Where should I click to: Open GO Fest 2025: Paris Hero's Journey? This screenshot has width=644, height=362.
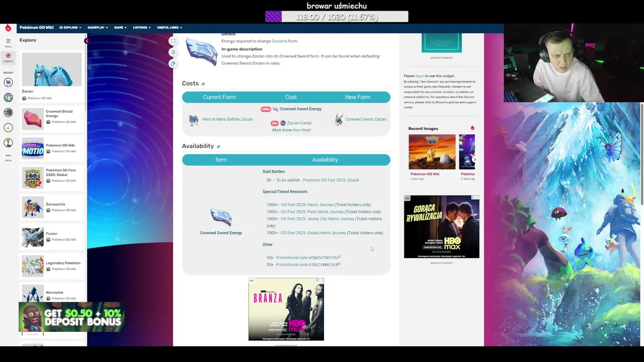(x=312, y=212)
